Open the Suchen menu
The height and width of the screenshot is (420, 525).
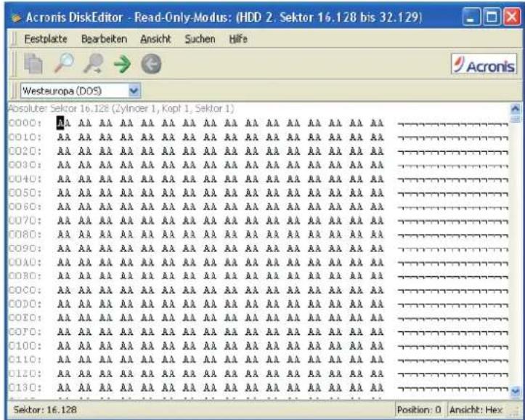(x=200, y=39)
